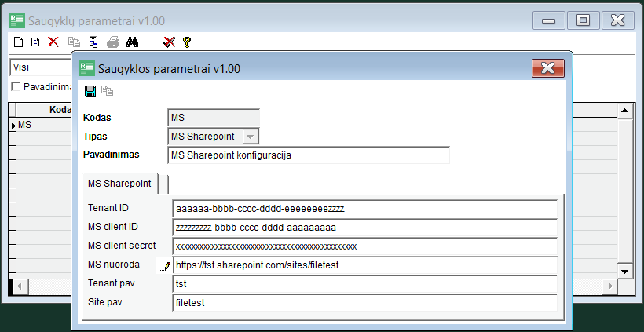Click the MS client ID input field
644x332 pixels.
364,228
